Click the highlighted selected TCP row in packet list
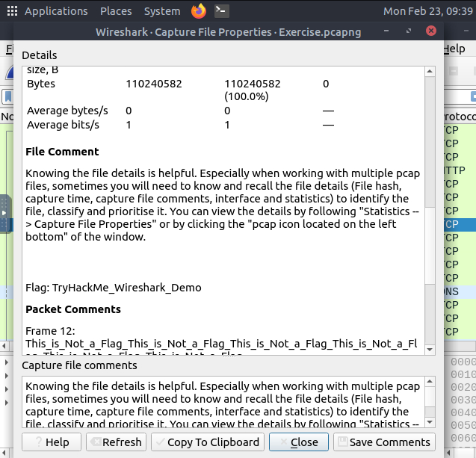Image resolution: width=476 pixels, height=458 pixels. click(x=460, y=224)
